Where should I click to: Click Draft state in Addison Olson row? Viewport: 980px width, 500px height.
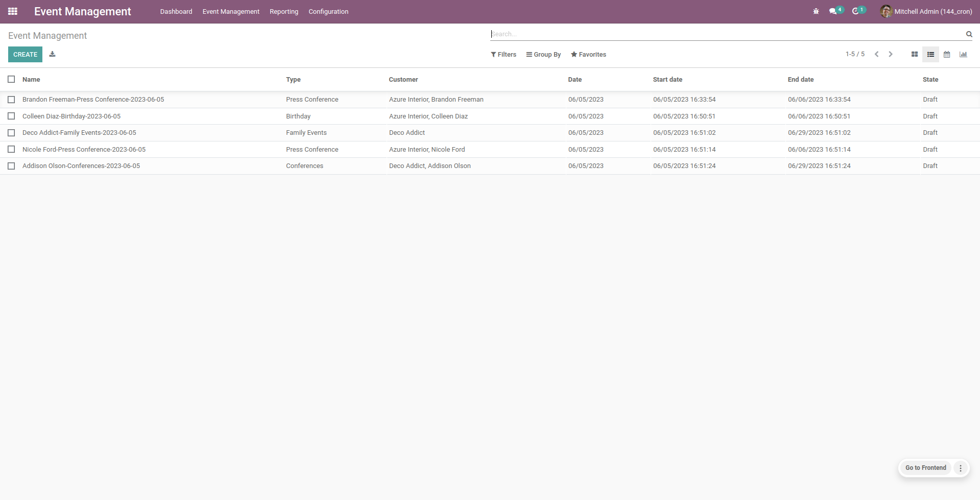click(930, 166)
